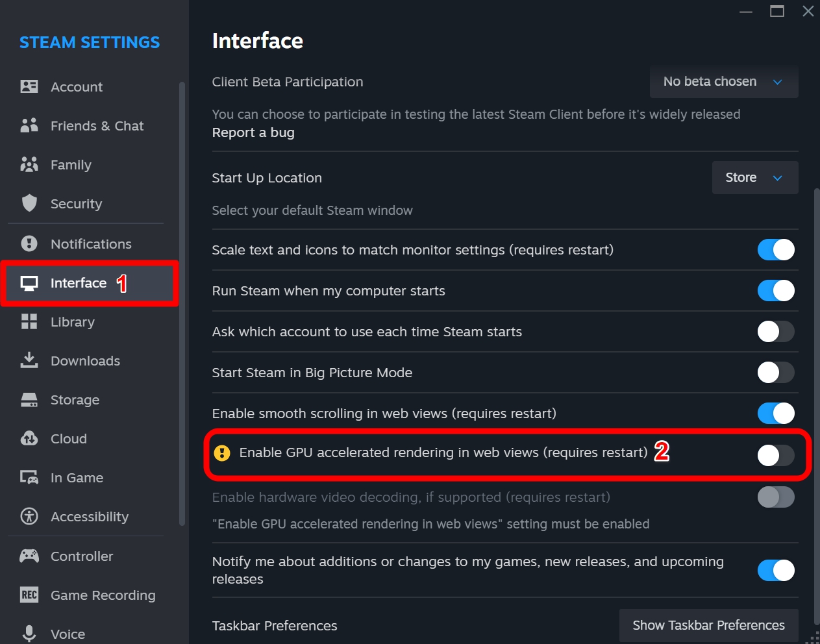Open the Client Beta Participation dropdown

(723, 81)
